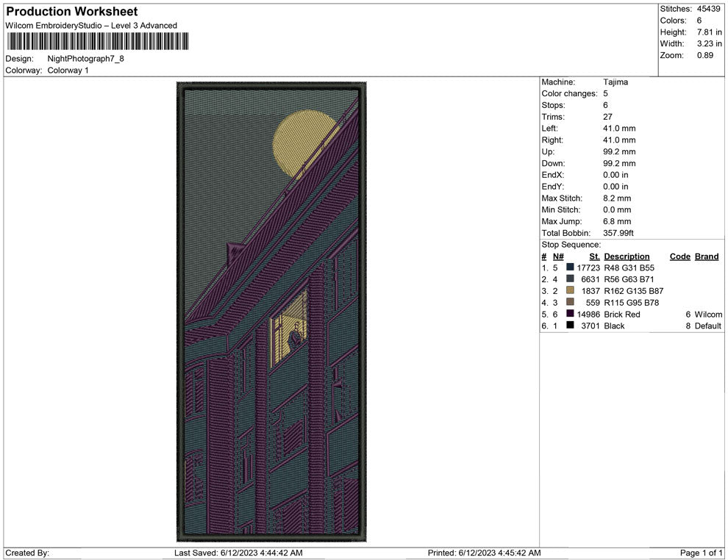
Task: Click the 'Last Saved: 6/12/2023 4:44:42 AM' text
Action: (239, 553)
